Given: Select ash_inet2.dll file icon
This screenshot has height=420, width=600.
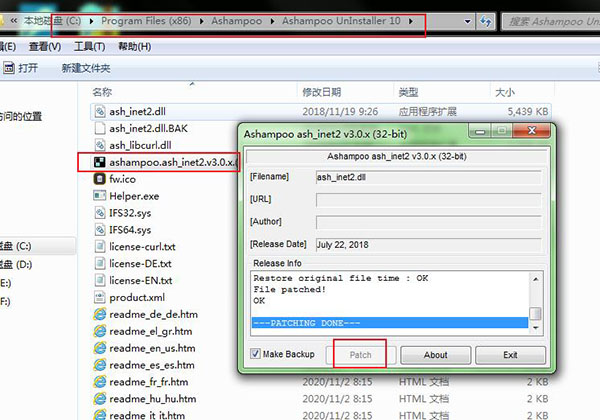Looking at the screenshot, I should point(99,111).
